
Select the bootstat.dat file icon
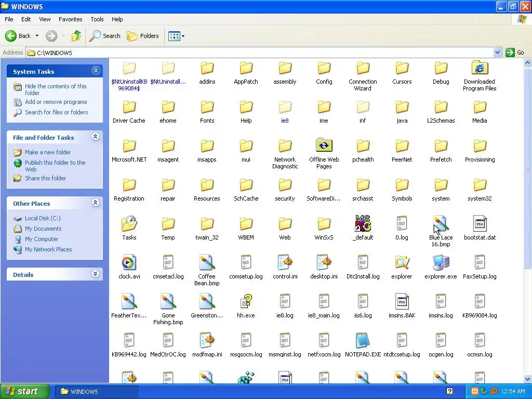point(480,223)
